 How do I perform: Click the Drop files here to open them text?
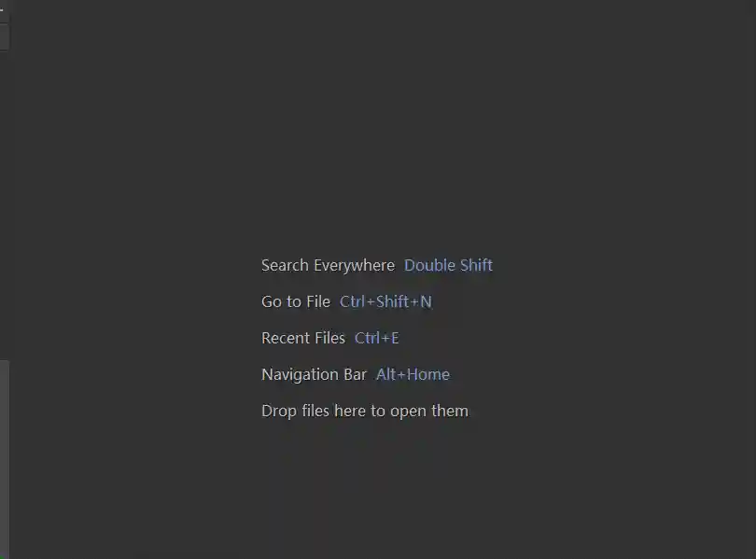365,411
